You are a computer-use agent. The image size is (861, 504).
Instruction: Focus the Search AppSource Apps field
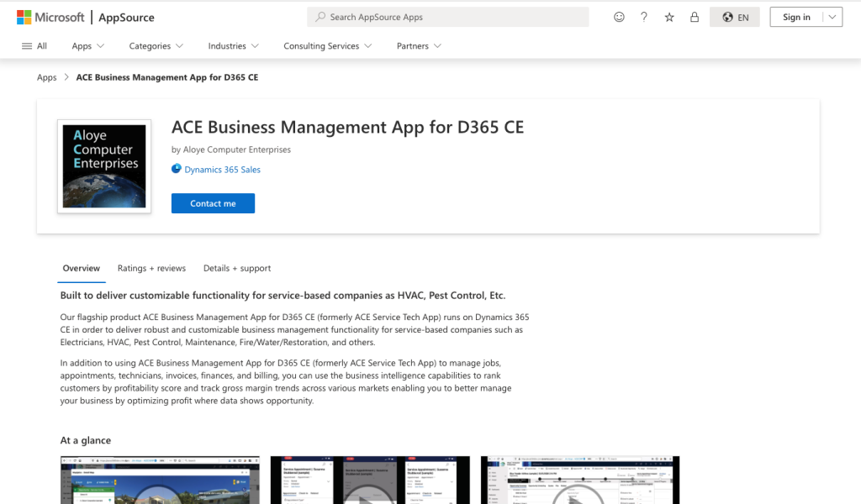point(448,17)
